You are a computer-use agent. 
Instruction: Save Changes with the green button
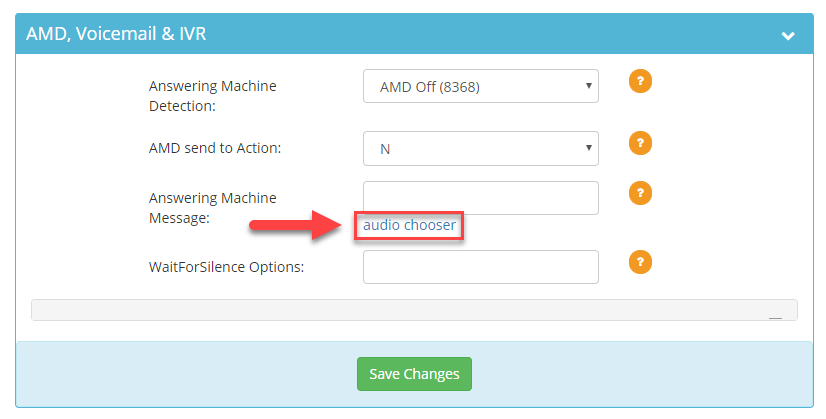[x=414, y=374]
